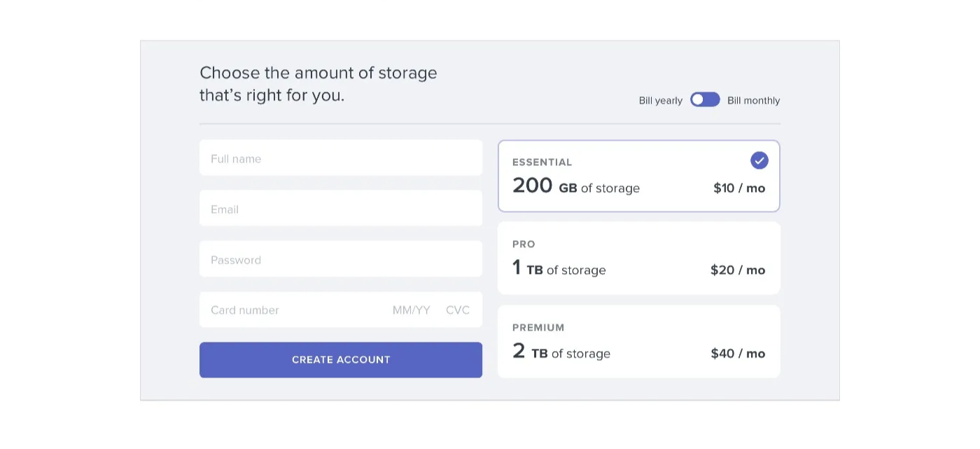Select the Premium 2 TB plan card
Screen dimensions: 980x449
pyautogui.click(x=638, y=341)
